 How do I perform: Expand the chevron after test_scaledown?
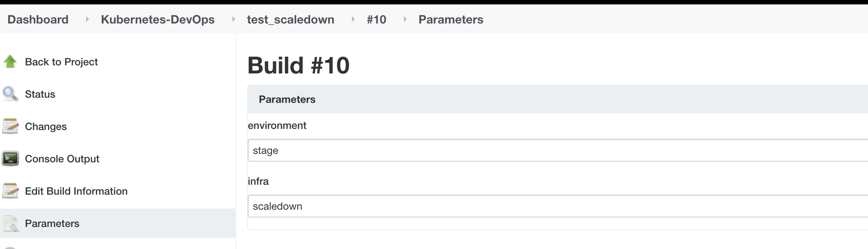coord(353,19)
